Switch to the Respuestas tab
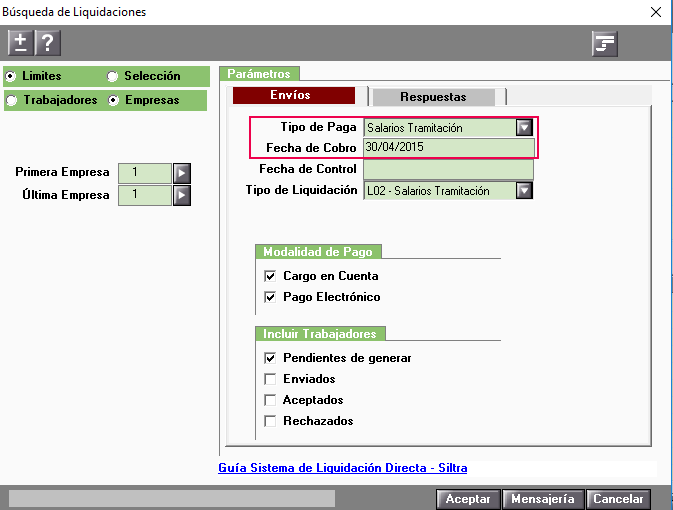673x510 pixels. coord(434,97)
